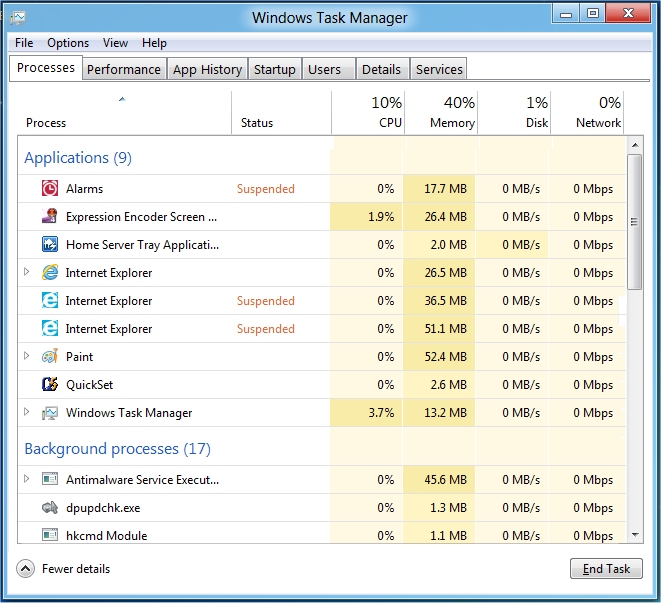This screenshot has height=603, width=661.
Task: Click the Task Manager title bar icon
Action: (18, 18)
